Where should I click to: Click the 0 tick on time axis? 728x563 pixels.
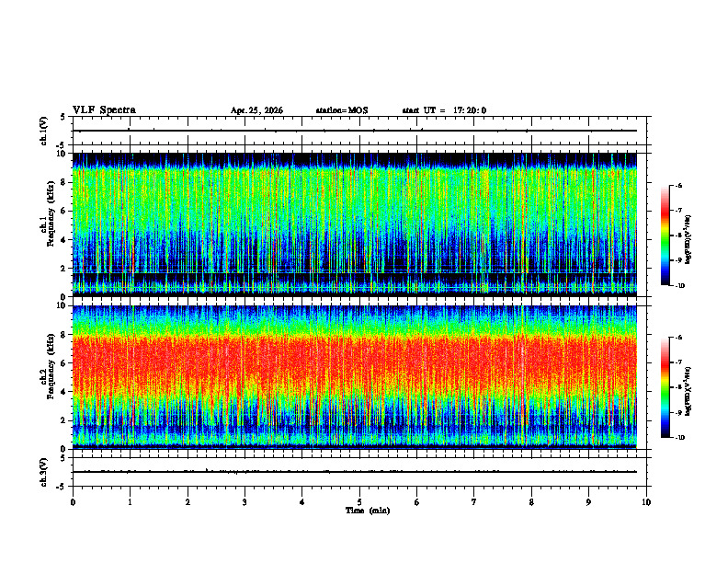pos(73,502)
